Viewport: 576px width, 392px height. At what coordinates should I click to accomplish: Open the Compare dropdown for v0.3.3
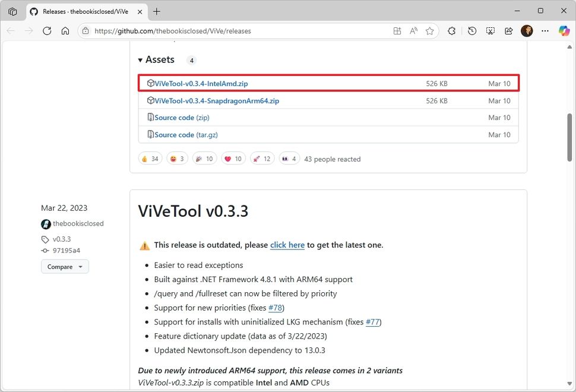tap(65, 267)
